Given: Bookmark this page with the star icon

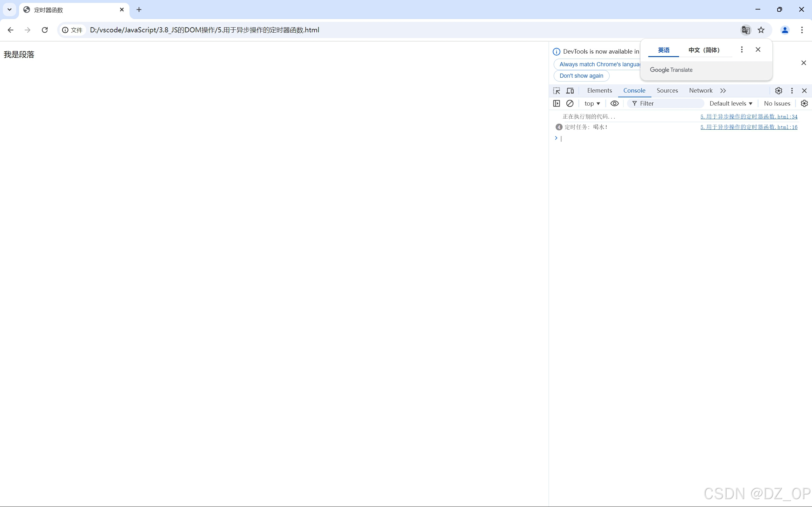Looking at the screenshot, I should pyautogui.click(x=761, y=30).
